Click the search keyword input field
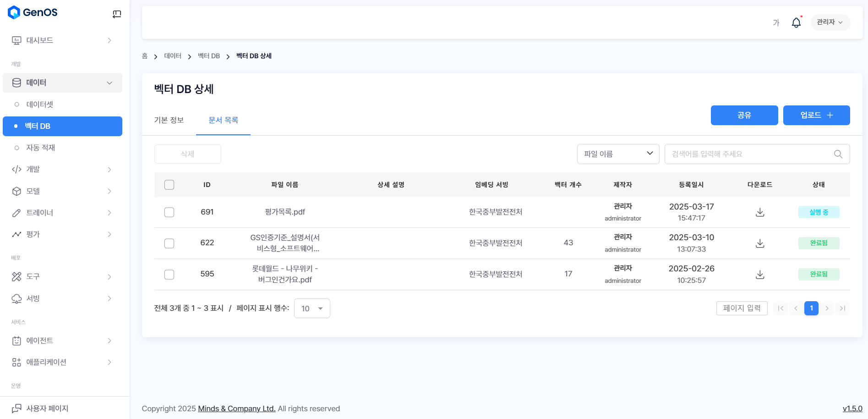The height and width of the screenshot is (419, 868). pyautogui.click(x=749, y=154)
